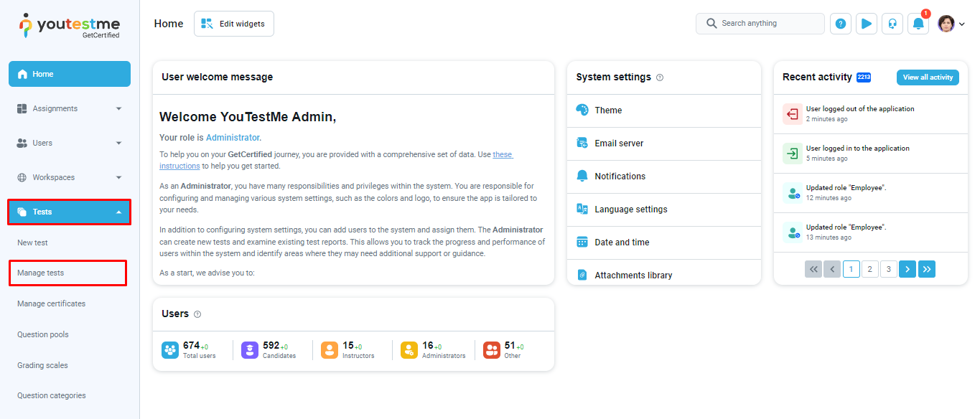980x419 pixels.
Task: Click the Tests sidebar icon
Action: [22, 212]
